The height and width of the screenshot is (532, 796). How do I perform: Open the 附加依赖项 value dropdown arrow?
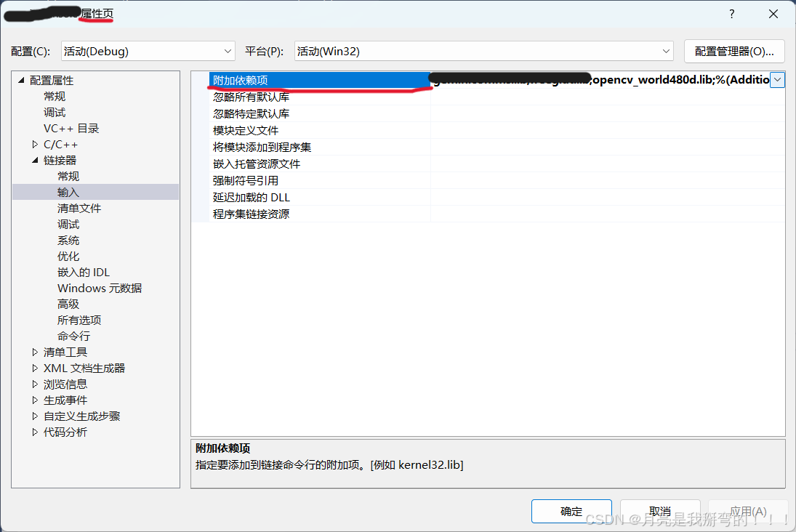click(777, 80)
